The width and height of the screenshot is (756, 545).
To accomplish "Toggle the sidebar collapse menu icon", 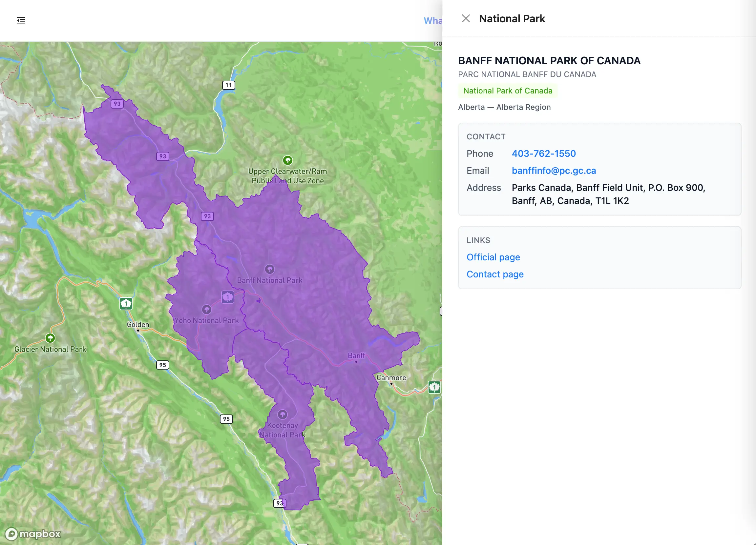I will (21, 21).
